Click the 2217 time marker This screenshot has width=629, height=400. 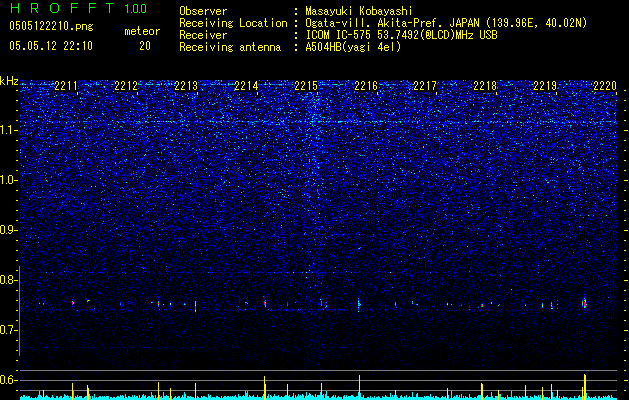(425, 86)
